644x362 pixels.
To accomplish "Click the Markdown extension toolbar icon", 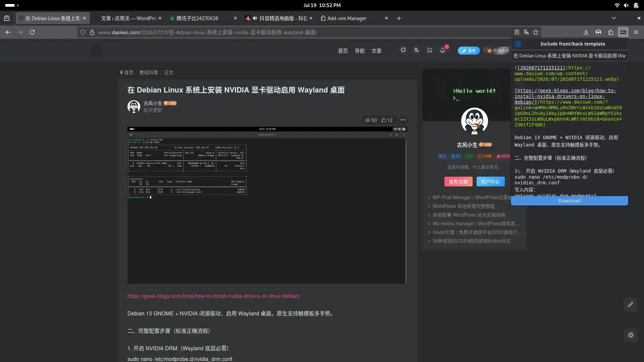I will click(x=623, y=32).
